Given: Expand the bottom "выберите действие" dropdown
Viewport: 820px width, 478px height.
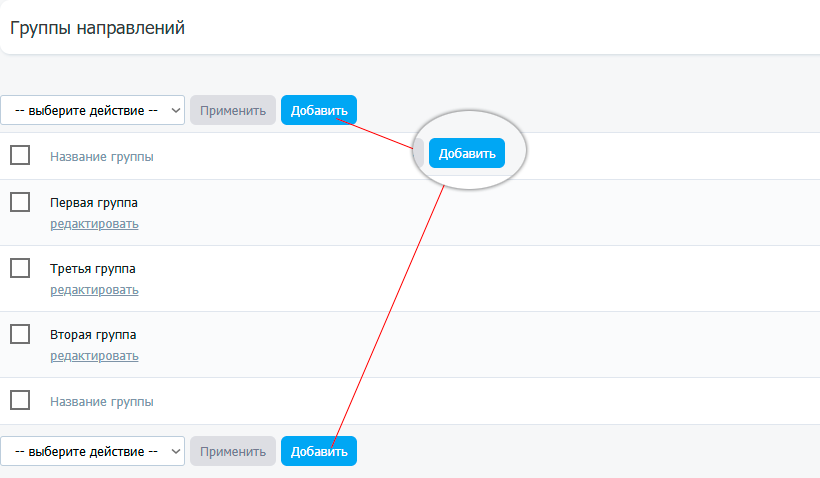Looking at the screenshot, I should (92, 451).
